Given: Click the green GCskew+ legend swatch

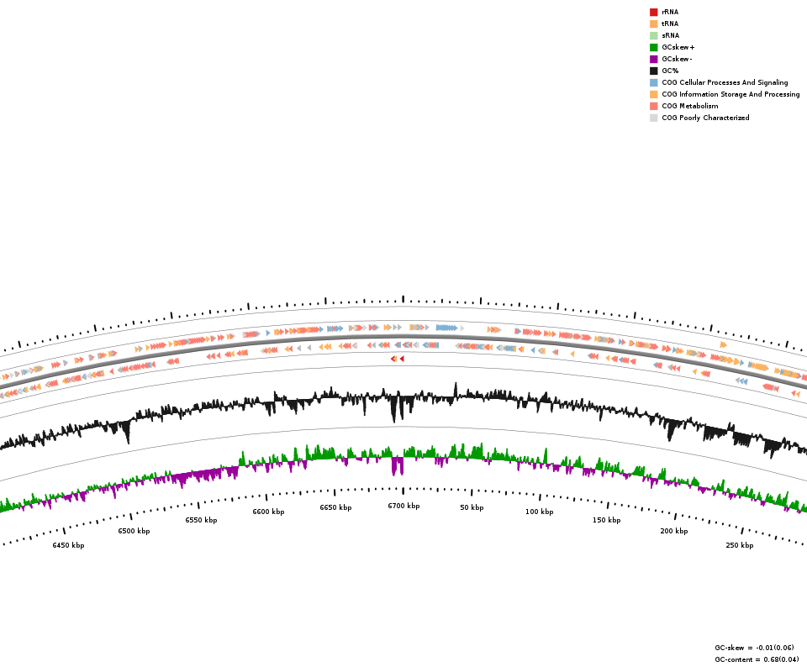Looking at the screenshot, I should [653, 48].
